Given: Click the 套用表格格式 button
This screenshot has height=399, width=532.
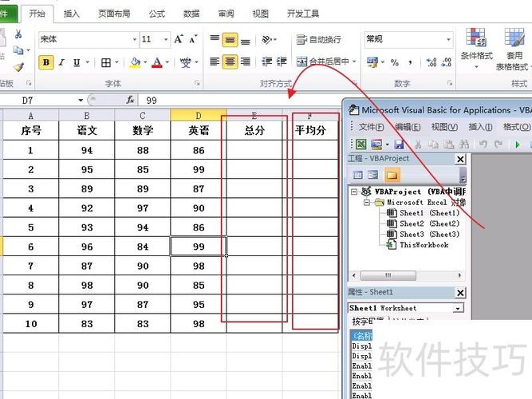Looking at the screenshot, I should tap(512, 49).
